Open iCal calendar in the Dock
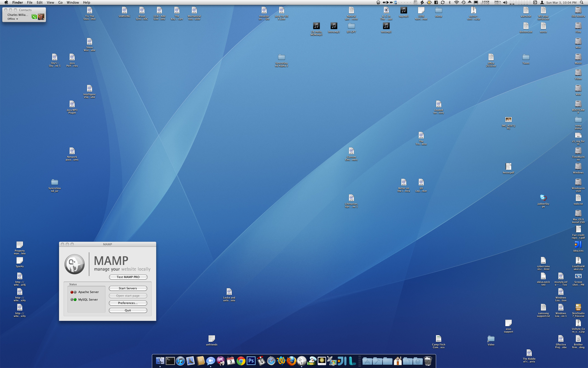Image resolution: width=588 pixels, height=368 pixels. click(x=231, y=361)
